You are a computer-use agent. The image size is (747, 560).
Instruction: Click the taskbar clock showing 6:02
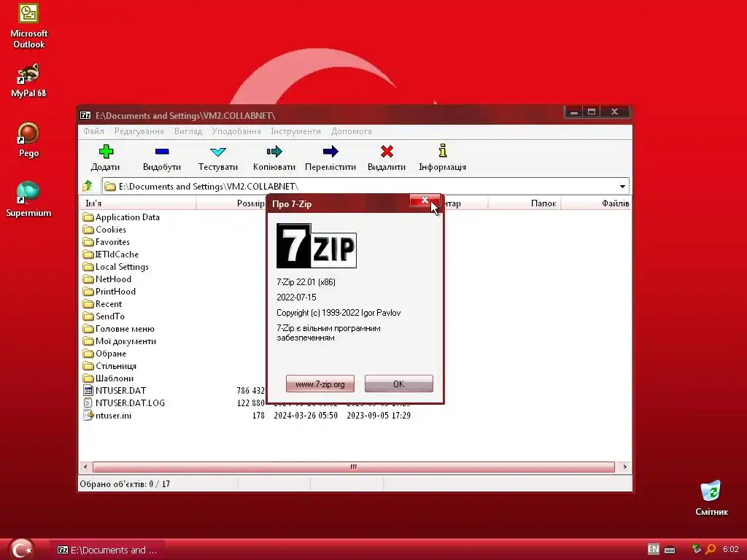tap(730, 550)
